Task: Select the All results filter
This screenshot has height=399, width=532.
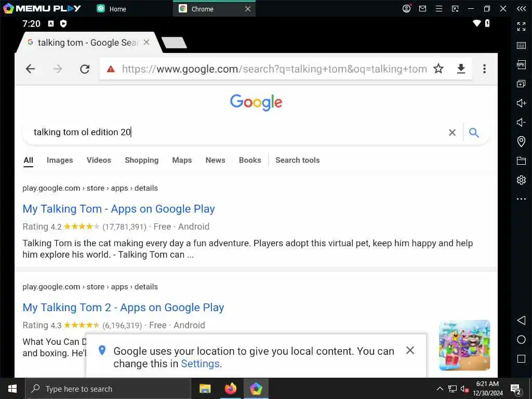Action: pos(29,160)
